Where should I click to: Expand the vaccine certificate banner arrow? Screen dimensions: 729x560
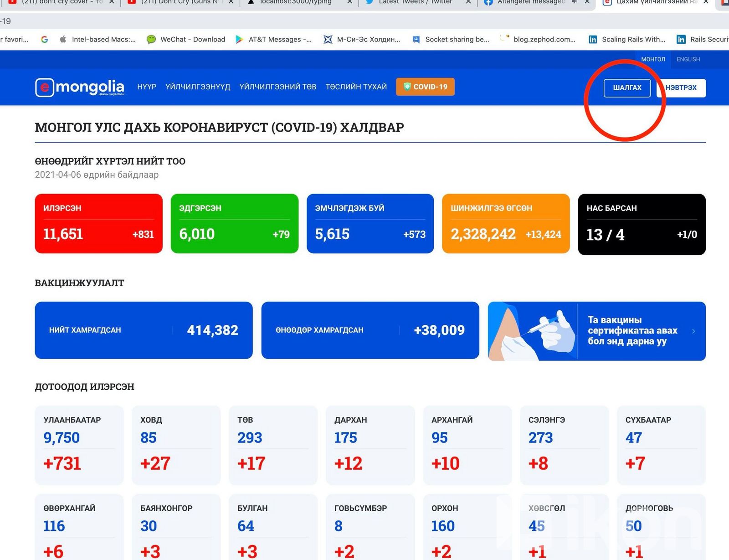click(693, 331)
